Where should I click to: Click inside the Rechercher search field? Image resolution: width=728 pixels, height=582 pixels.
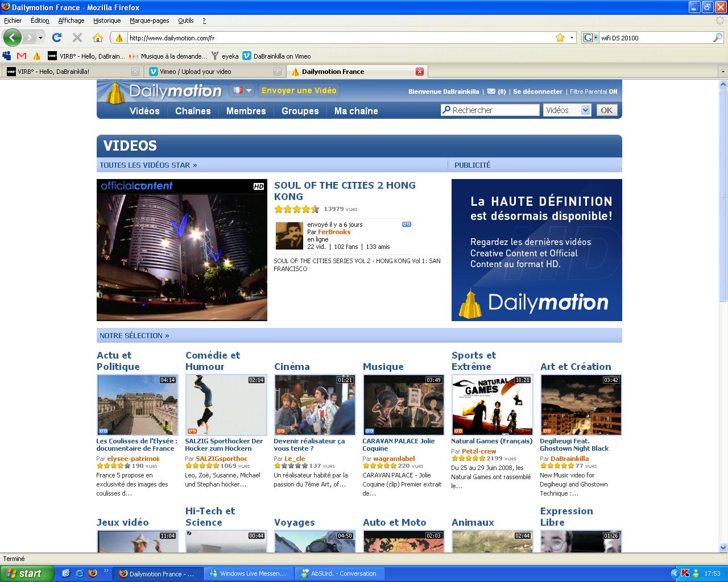point(490,110)
